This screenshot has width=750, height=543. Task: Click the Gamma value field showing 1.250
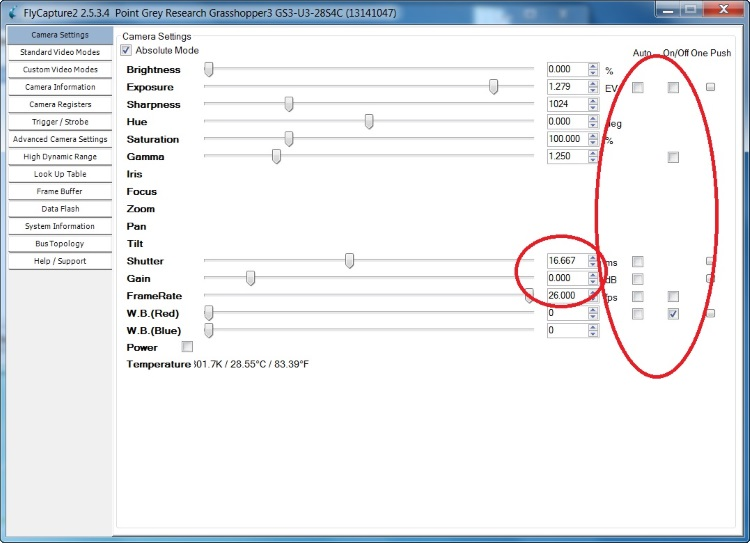567,156
